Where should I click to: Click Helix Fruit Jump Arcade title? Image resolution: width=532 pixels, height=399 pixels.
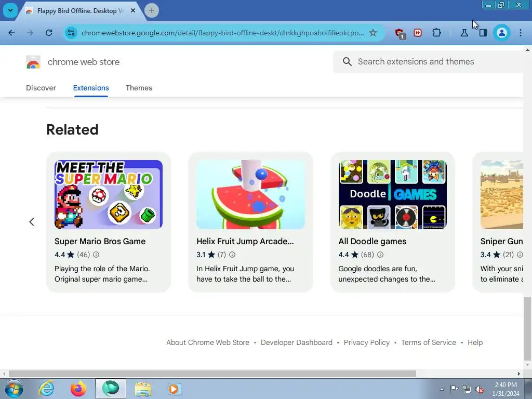point(245,241)
